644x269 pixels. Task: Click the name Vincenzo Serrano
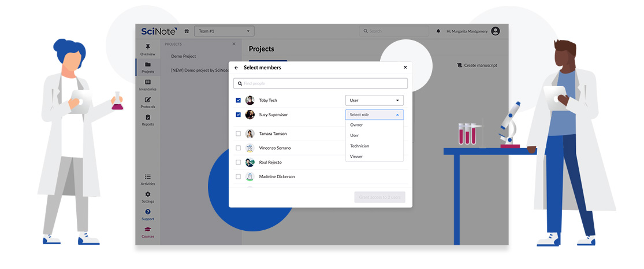click(x=275, y=148)
